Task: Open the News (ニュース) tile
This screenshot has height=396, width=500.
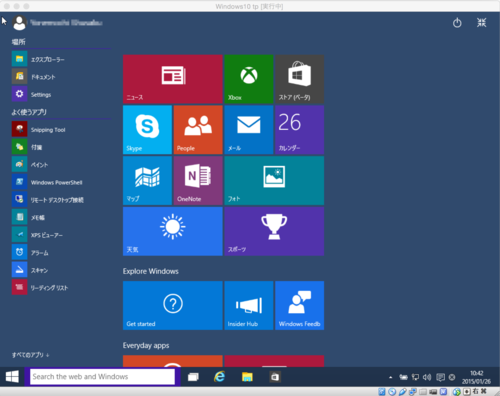Action: (x=173, y=79)
